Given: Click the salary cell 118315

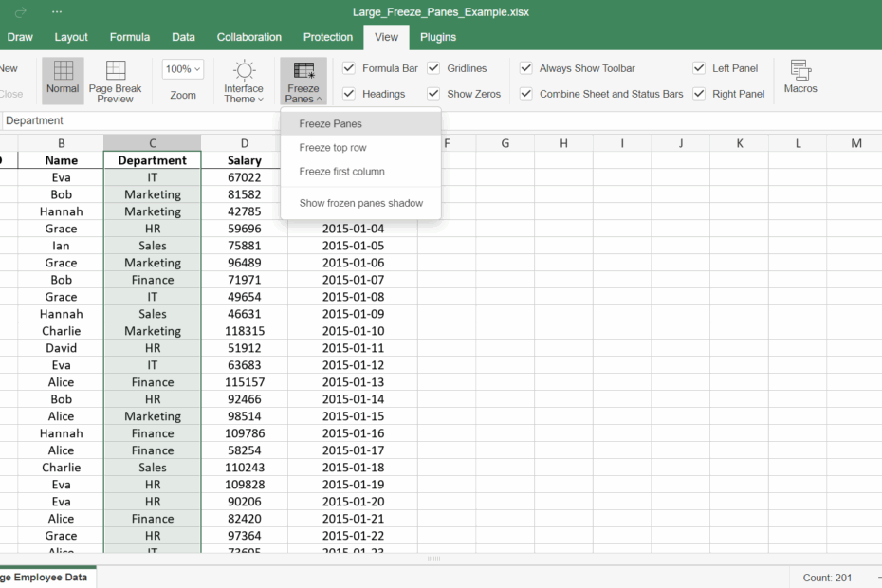Looking at the screenshot, I should pos(244,331).
